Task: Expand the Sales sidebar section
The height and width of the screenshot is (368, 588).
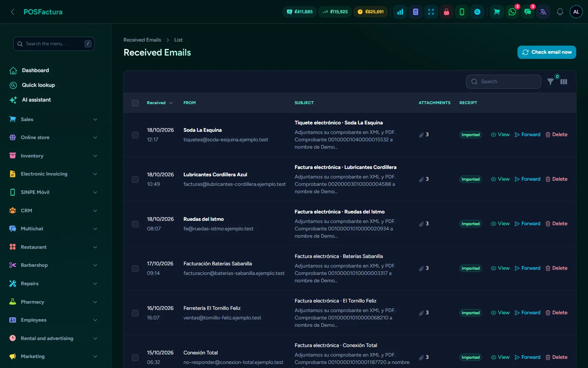Action: point(54,119)
